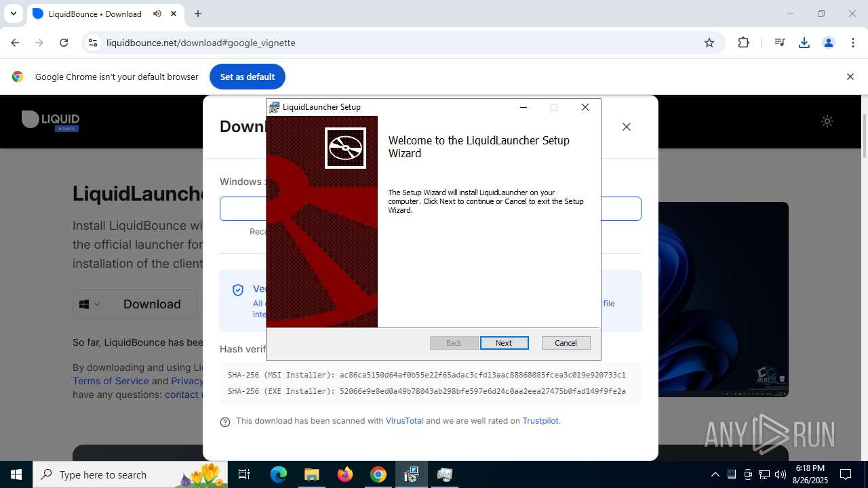Close the LiquidBounce Download tab

click(x=174, y=14)
